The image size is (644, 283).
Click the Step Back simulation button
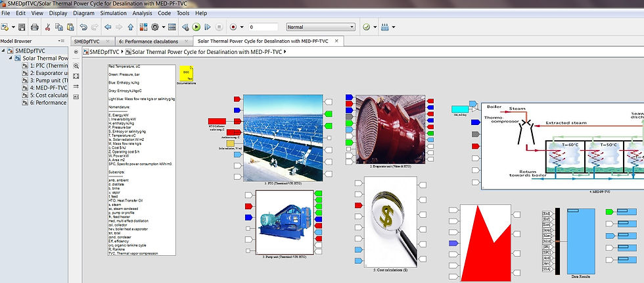(185, 27)
